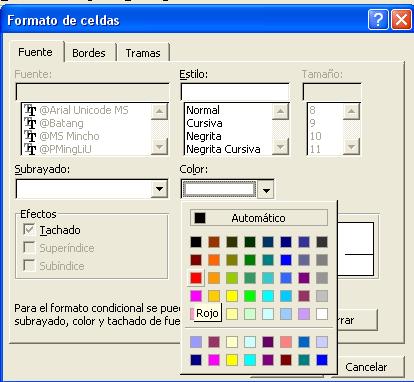
Task: Pick the red (Rojo) color swatch
Action: [196, 278]
